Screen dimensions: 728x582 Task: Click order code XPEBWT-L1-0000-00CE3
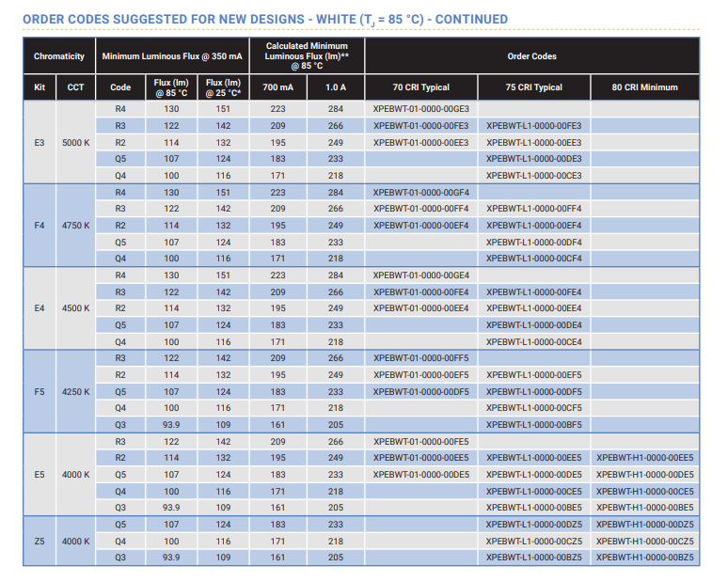[534, 176]
